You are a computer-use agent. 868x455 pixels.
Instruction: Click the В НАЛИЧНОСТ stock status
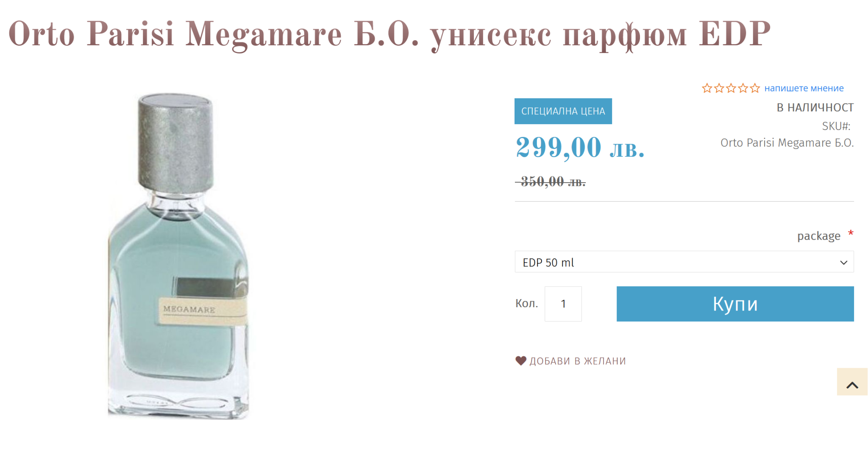tap(815, 108)
